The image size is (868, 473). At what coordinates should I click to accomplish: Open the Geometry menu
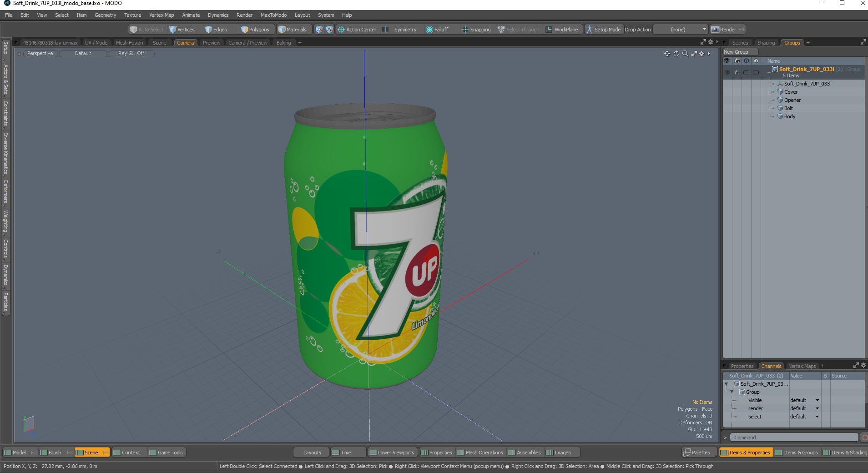(105, 15)
